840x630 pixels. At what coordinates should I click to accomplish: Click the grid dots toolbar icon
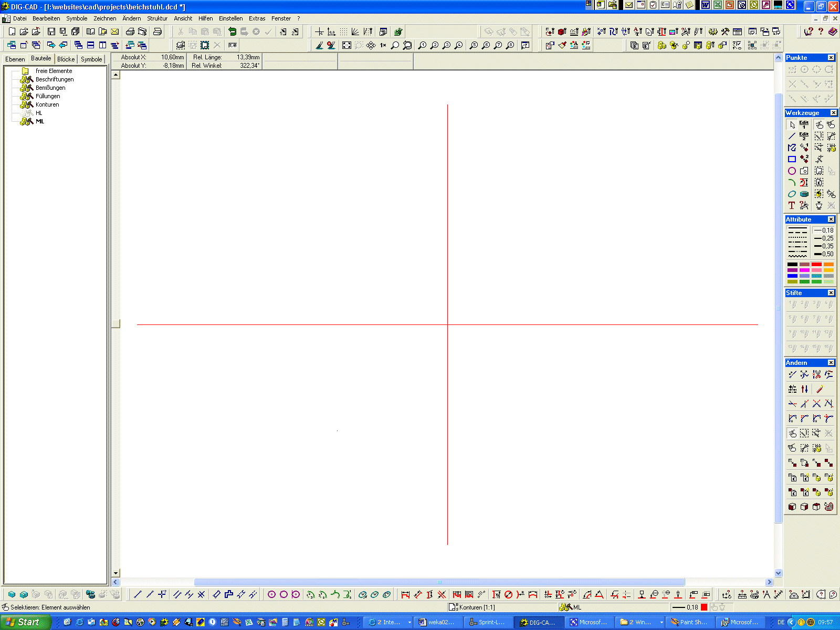click(x=343, y=31)
